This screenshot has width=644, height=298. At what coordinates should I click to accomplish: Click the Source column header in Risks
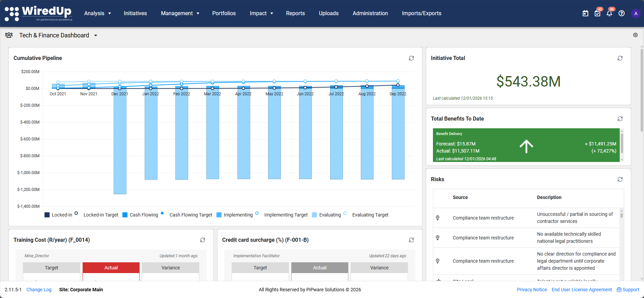coord(460,197)
